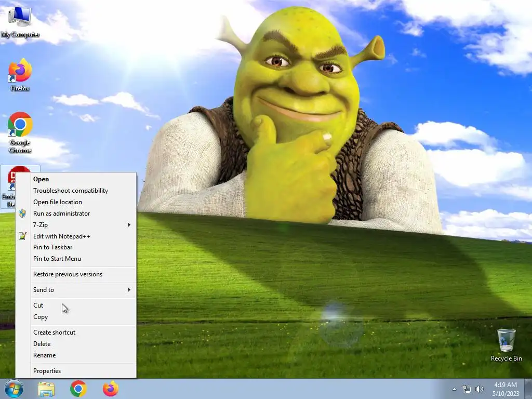The width and height of the screenshot is (532, 399).
Task: Select the Google Chrome desktop shortcut
Action: pyautogui.click(x=20, y=132)
